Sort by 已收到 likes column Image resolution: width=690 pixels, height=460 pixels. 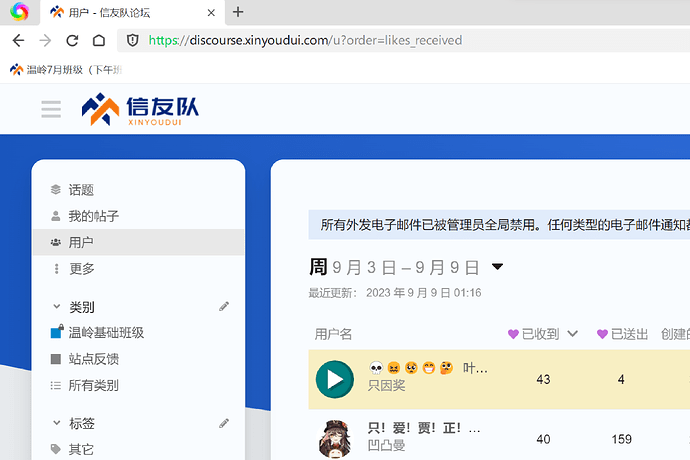542,334
